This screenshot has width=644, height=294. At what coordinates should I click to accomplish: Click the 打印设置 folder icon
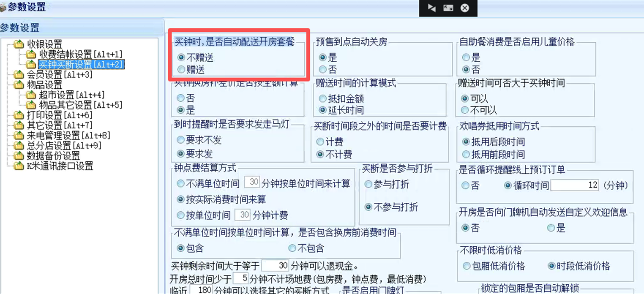(x=19, y=115)
